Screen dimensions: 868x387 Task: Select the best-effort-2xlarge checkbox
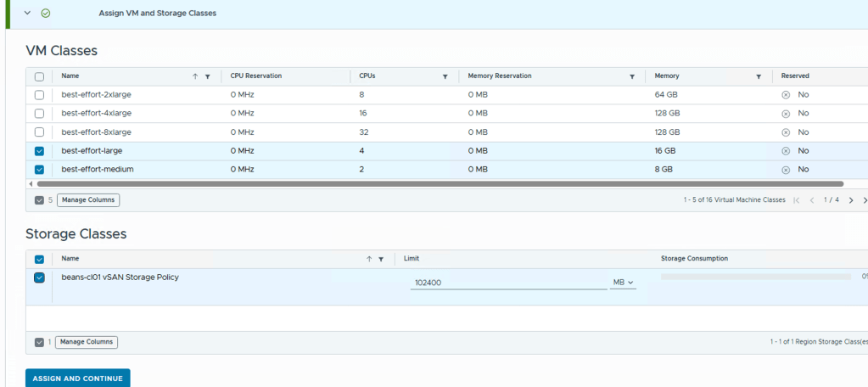(39, 95)
